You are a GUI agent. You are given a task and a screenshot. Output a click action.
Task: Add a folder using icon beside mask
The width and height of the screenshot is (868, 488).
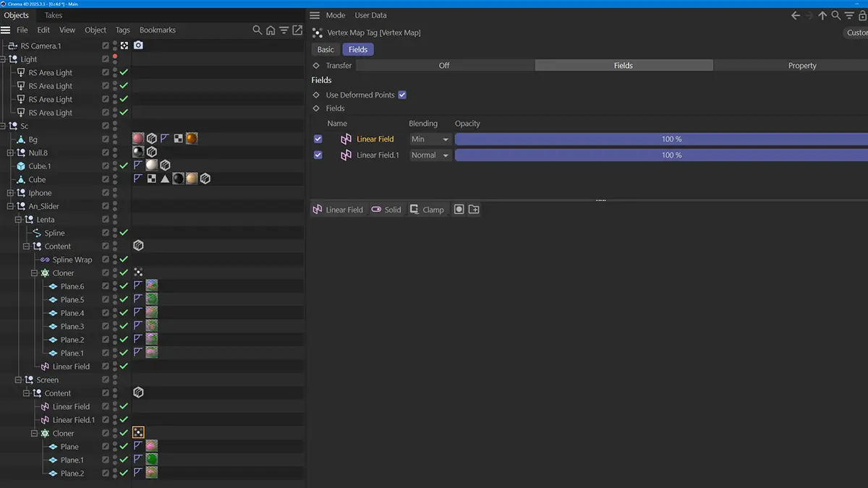click(x=474, y=210)
